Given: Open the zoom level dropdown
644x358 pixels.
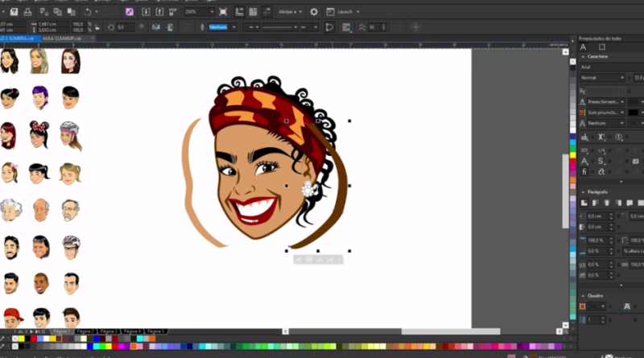Looking at the screenshot, I should pos(212,12).
